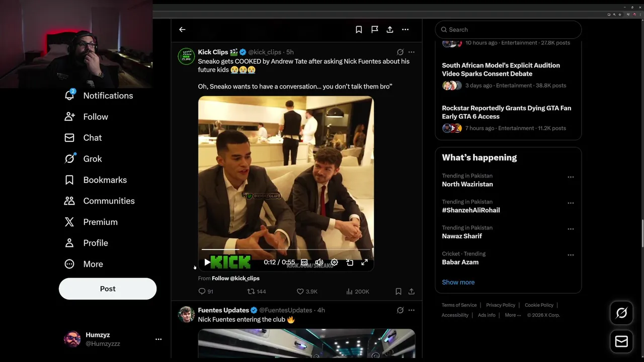Open Premium in sidebar
644x362 pixels.
(91, 222)
